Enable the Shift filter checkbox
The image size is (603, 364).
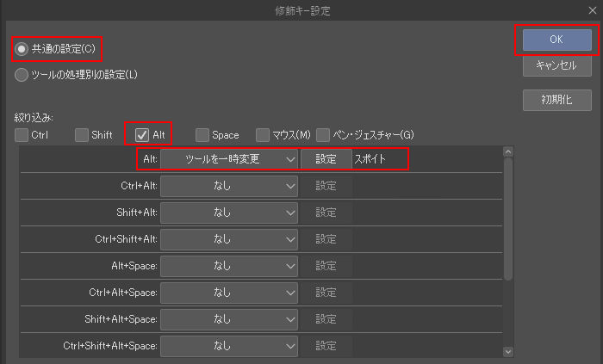coord(82,135)
